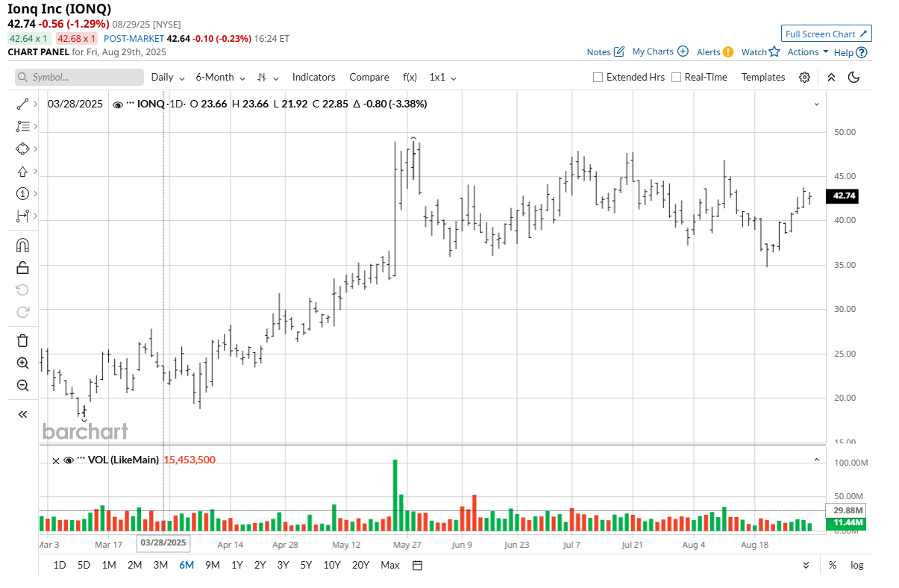Screen dimensions: 899x588
Task: Select the trend line drawing tool
Action: pyautogui.click(x=22, y=104)
